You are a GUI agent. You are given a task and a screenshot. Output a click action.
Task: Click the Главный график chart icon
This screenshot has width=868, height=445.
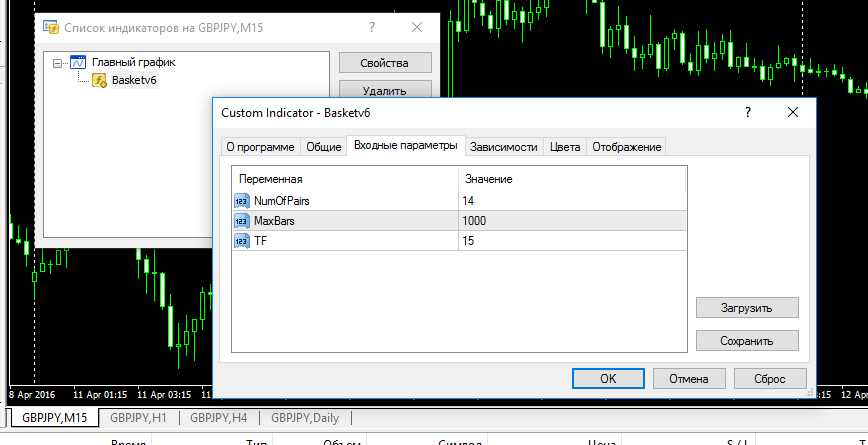click(78, 63)
